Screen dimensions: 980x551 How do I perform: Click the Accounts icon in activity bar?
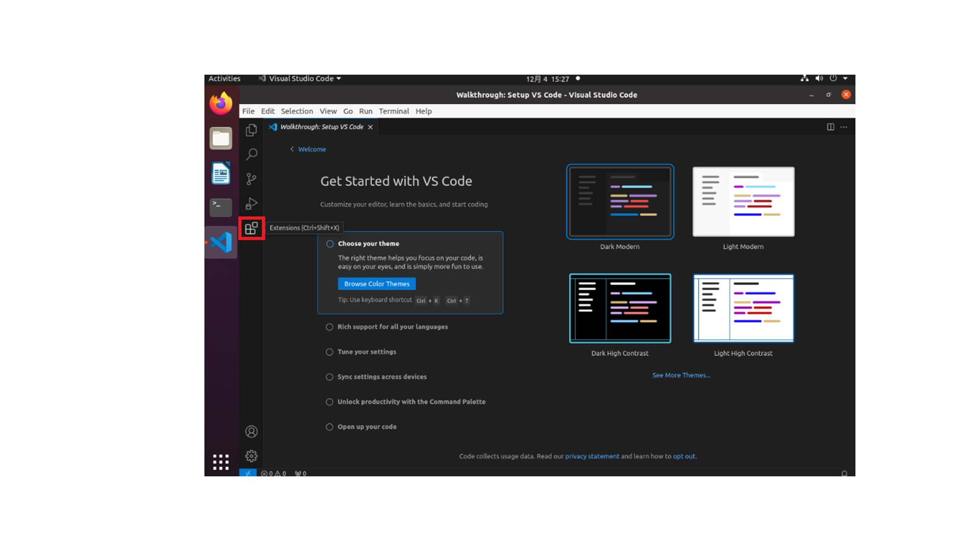(251, 432)
